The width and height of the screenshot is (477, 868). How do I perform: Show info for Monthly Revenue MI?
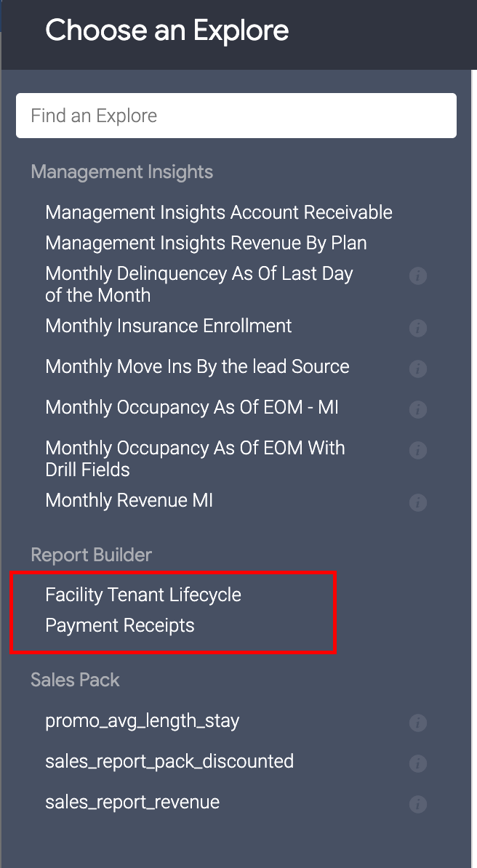(x=417, y=503)
